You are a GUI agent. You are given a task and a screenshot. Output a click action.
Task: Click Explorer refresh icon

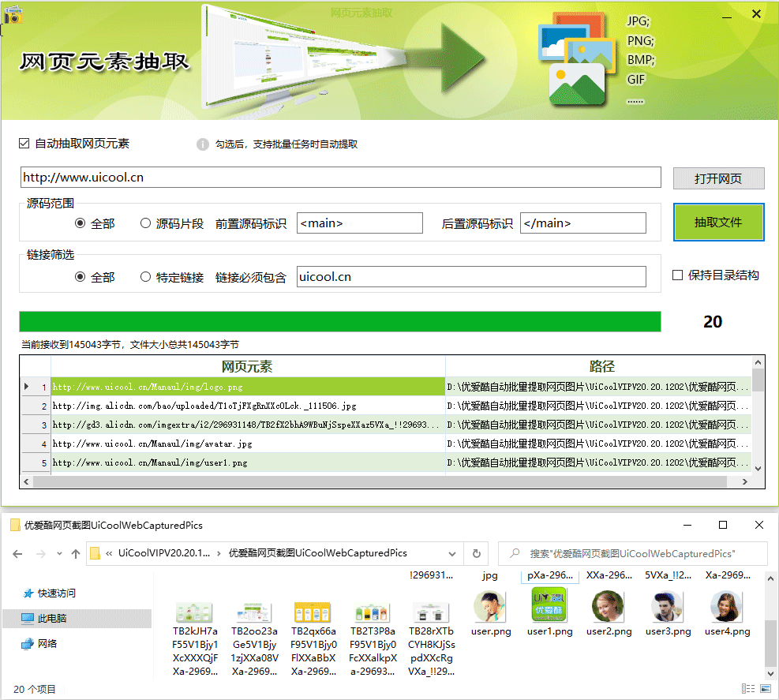pyautogui.click(x=477, y=553)
